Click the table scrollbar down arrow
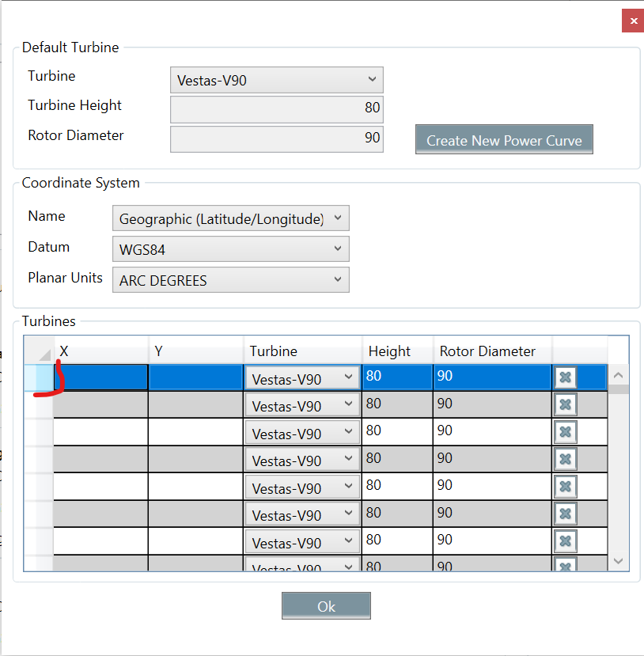The height and width of the screenshot is (656, 644). point(619,561)
